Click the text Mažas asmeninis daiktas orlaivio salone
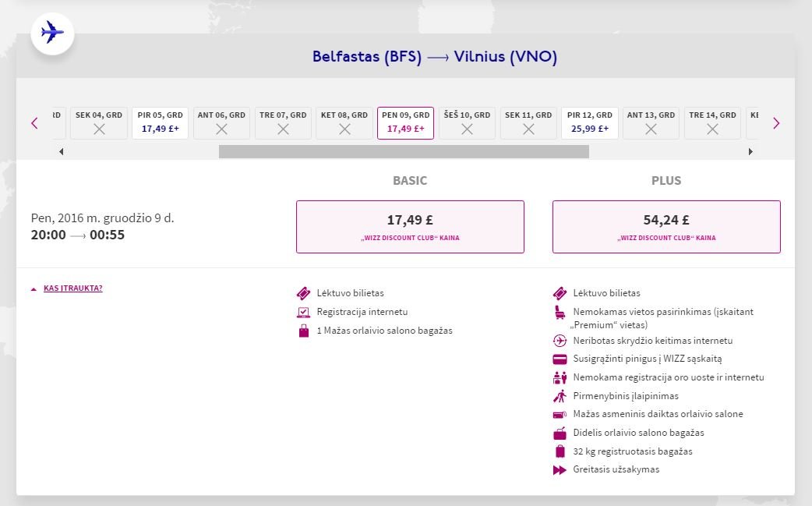 coord(658,414)
